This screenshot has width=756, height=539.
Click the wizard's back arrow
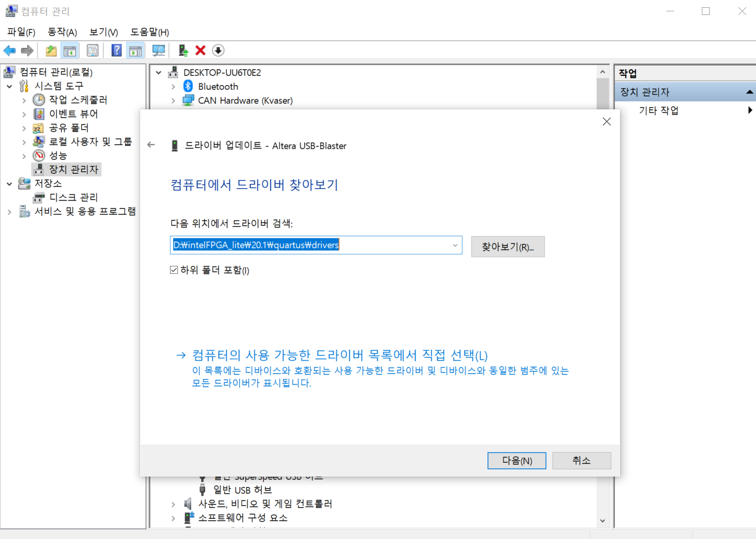(x=150, y=145)
